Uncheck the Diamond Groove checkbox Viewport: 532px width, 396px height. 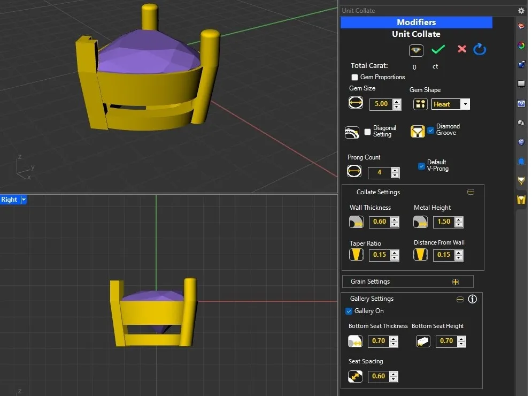coord(431,130)
